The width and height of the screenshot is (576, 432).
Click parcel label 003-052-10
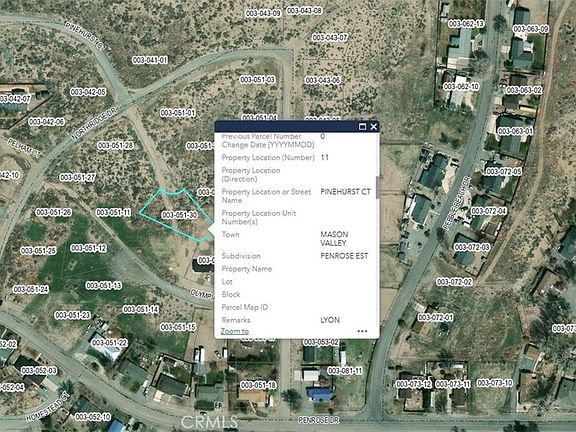[x=93, y=417]
